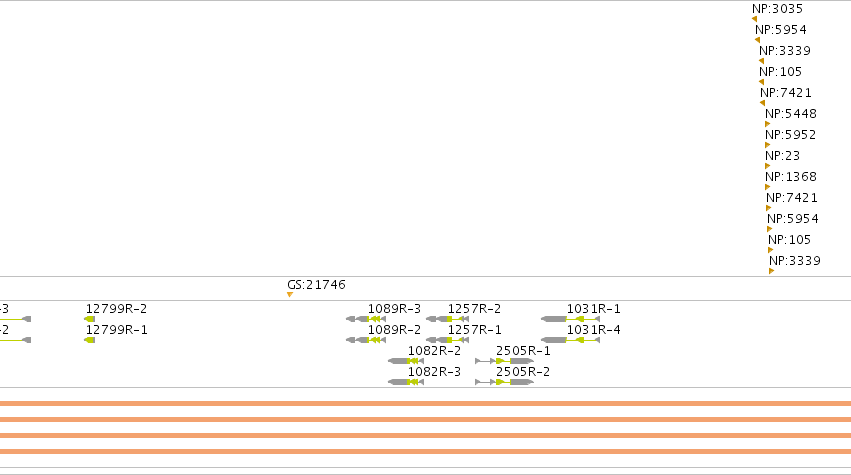Viewport: 851px width, 475px height.
Task: Select the NP:23 feature label
Action: click(782, 156)
